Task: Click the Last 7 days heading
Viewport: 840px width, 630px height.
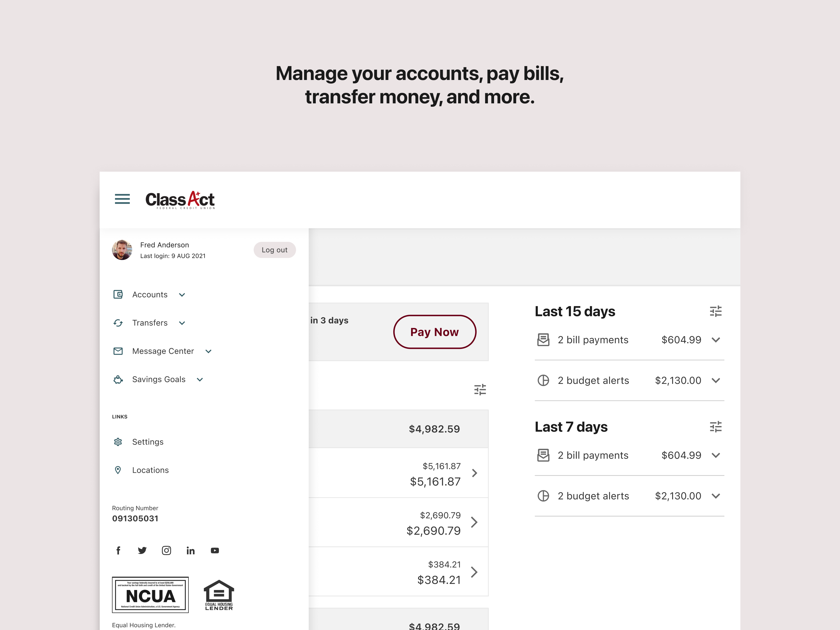Action: [x=571, y=427]
